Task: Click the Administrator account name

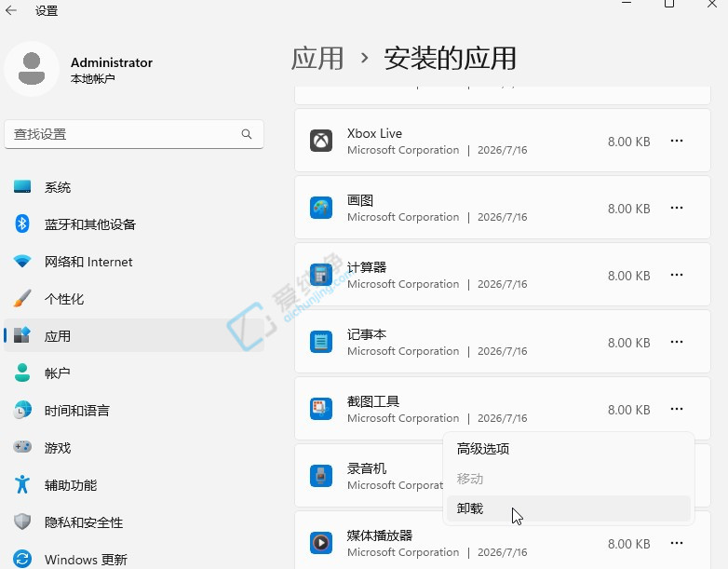Action: tap(112, 62)
